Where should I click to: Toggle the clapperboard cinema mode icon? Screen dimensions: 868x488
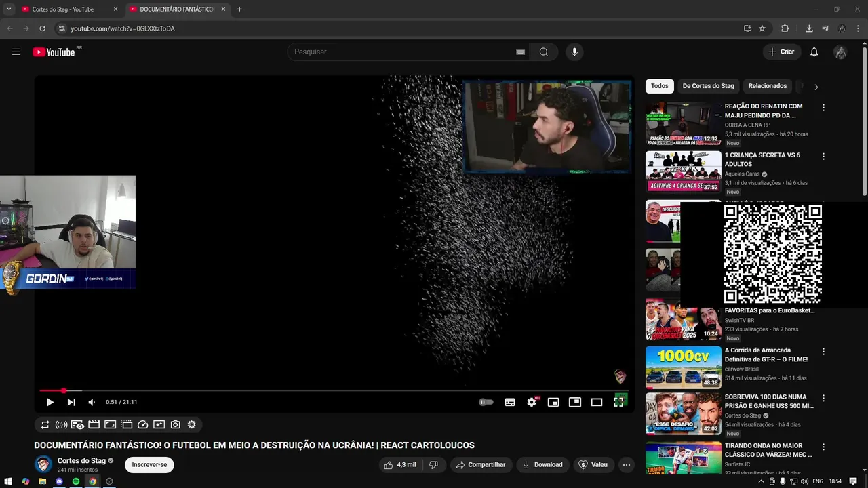[x=94, y=425]
